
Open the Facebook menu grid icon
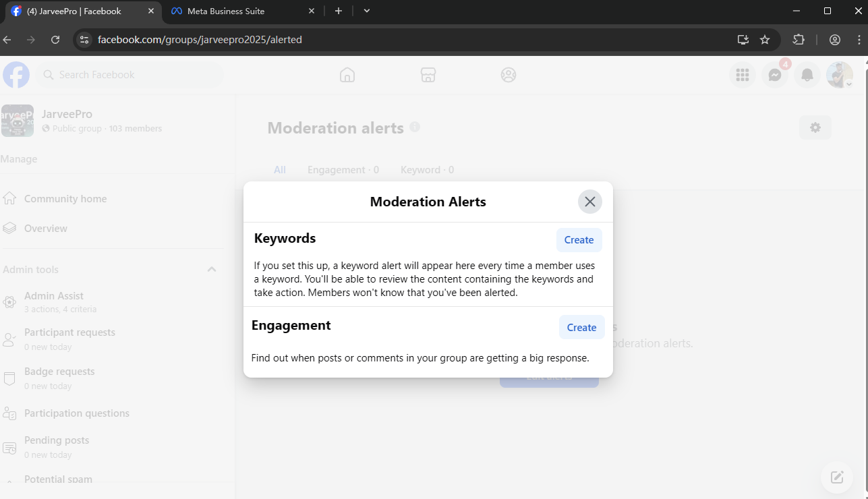[743, 75]
